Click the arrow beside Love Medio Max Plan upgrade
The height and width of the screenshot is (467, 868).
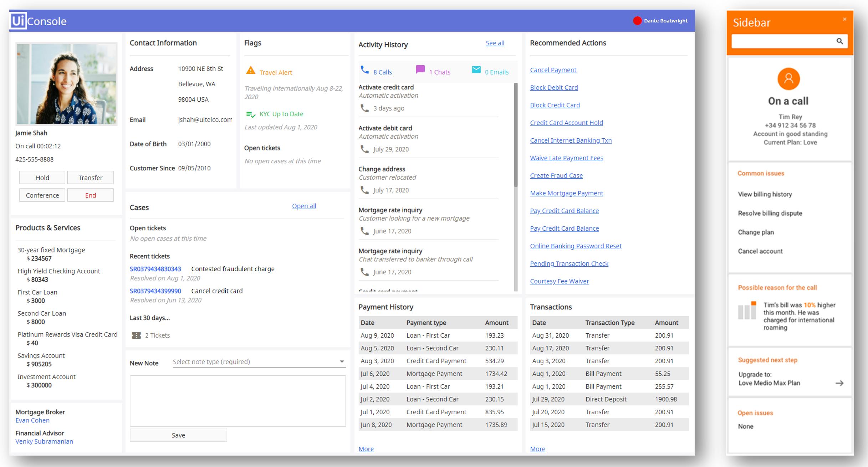click(840, 383)
